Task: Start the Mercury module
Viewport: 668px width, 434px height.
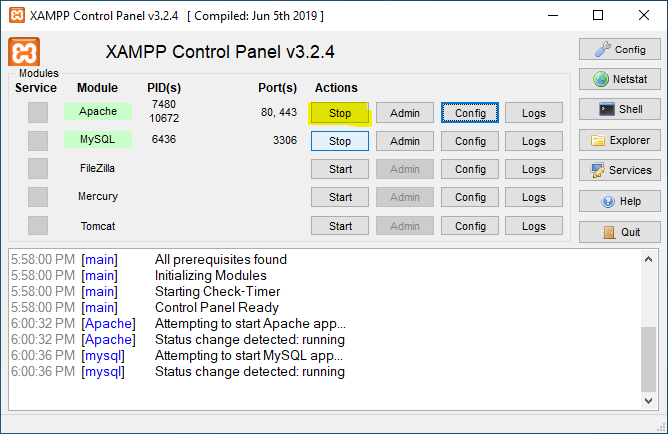Action: click(x=340, y=197)
